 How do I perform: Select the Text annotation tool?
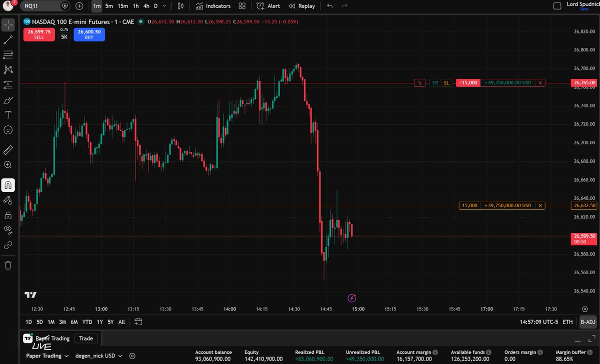coord(8,115)
